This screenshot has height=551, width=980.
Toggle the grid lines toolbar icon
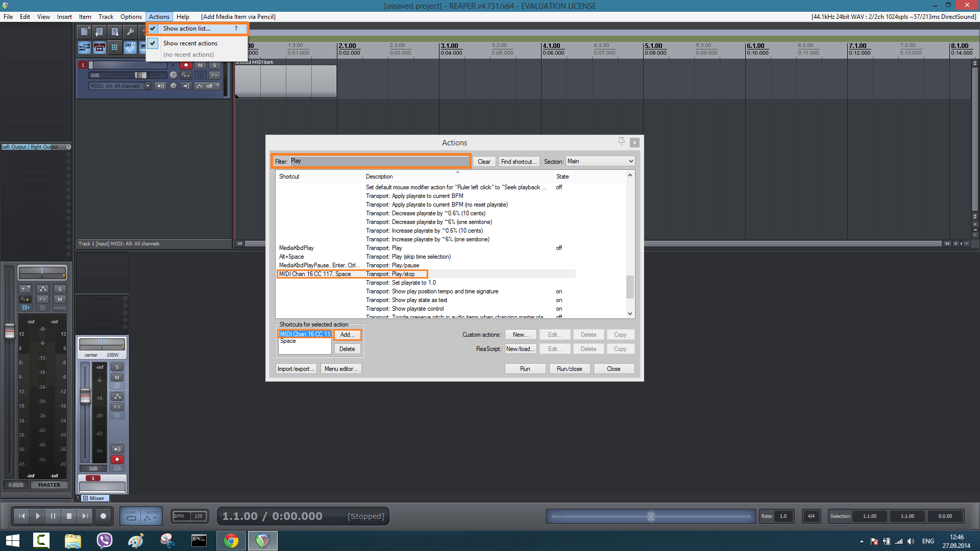(x=114, y=47)
